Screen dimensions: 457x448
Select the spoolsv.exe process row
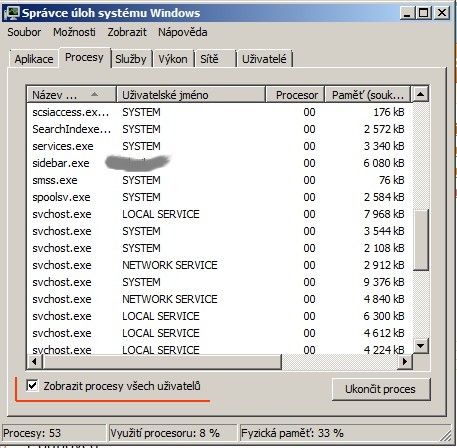click(219, 197)
